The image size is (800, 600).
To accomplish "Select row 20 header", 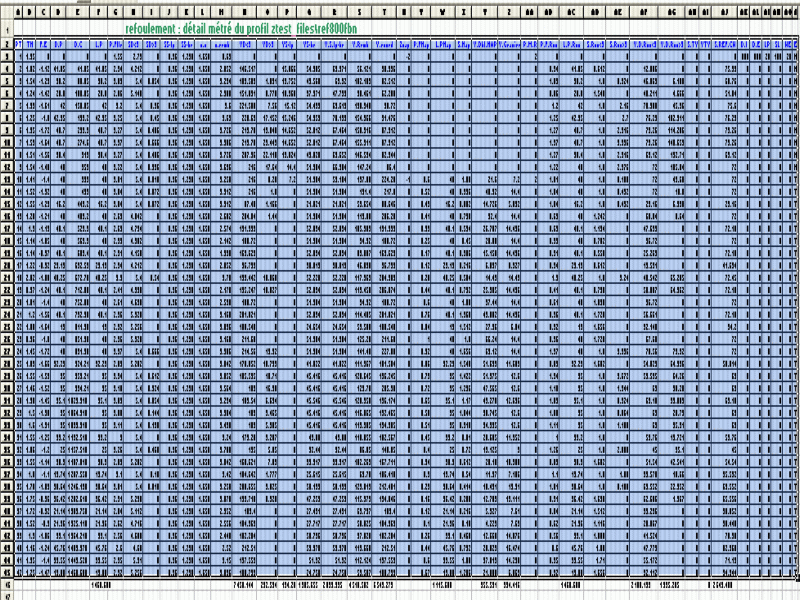I will (x=7, y=264).
